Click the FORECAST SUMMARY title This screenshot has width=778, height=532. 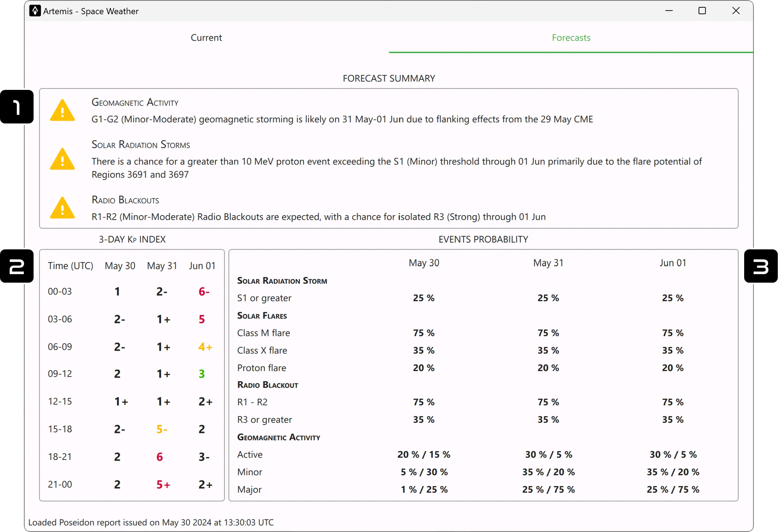coord(389,78)
